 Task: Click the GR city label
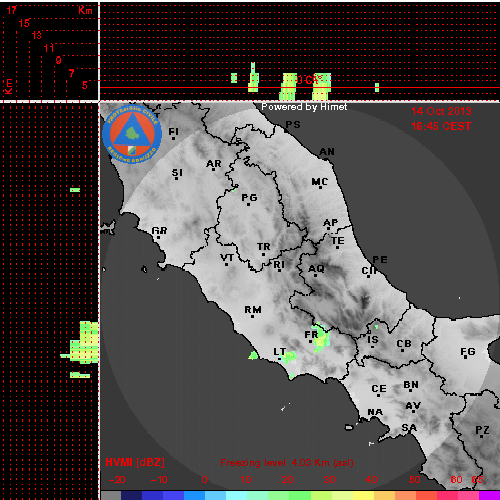(x=159, y=231)
